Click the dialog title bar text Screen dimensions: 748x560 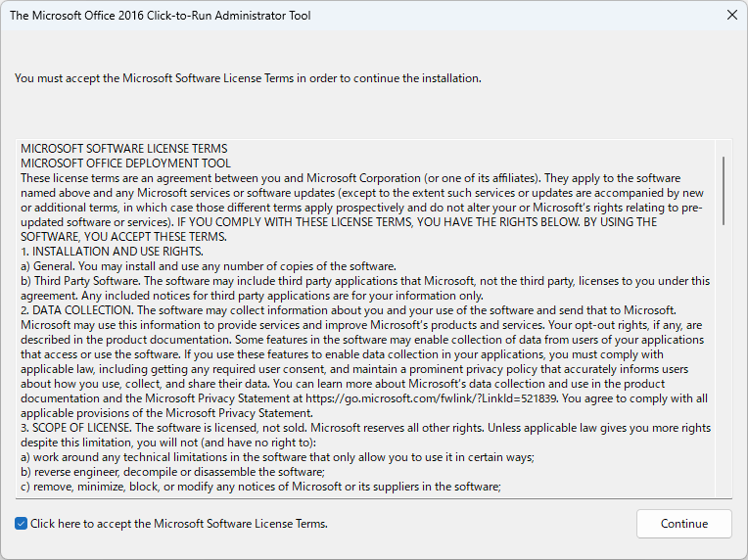tap(161, 16)
